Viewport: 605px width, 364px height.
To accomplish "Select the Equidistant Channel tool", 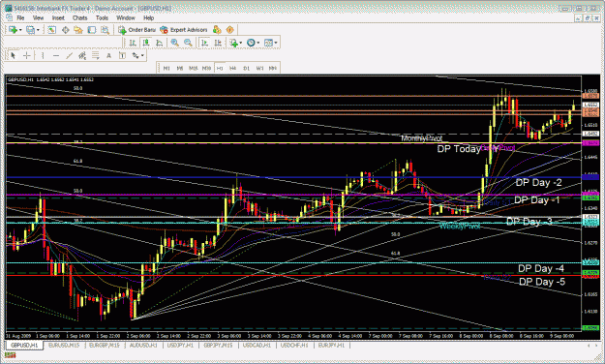I will point(82,56).
